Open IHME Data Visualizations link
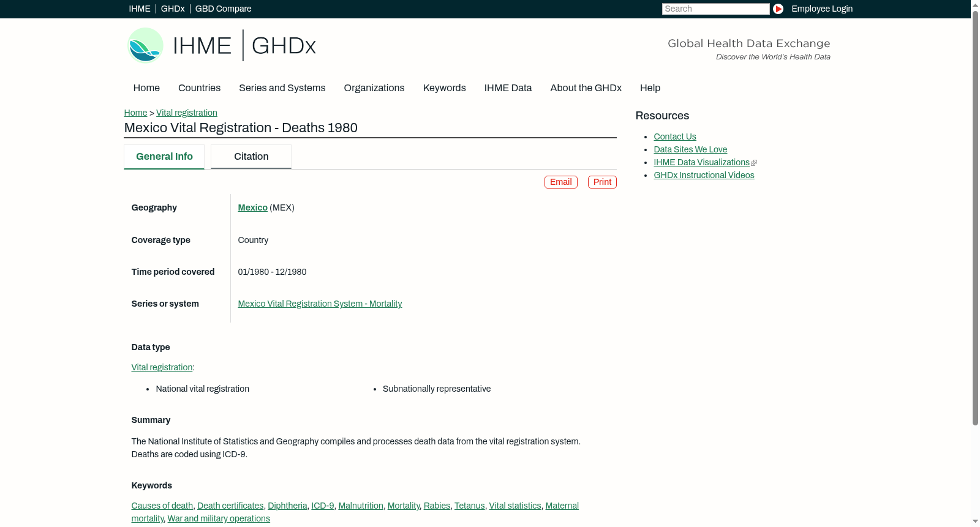Image resolution: width=980 pixels, height=527 pixels. [701, 162]
